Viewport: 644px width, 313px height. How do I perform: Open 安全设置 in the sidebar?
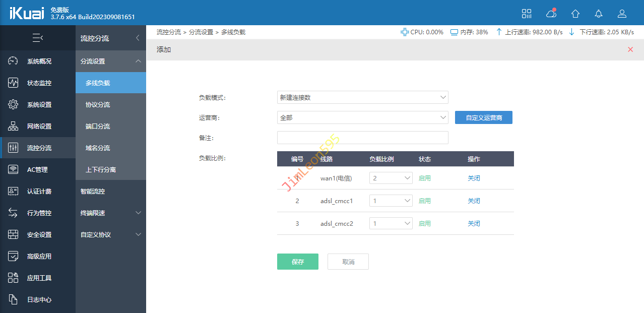click(39, 235)
